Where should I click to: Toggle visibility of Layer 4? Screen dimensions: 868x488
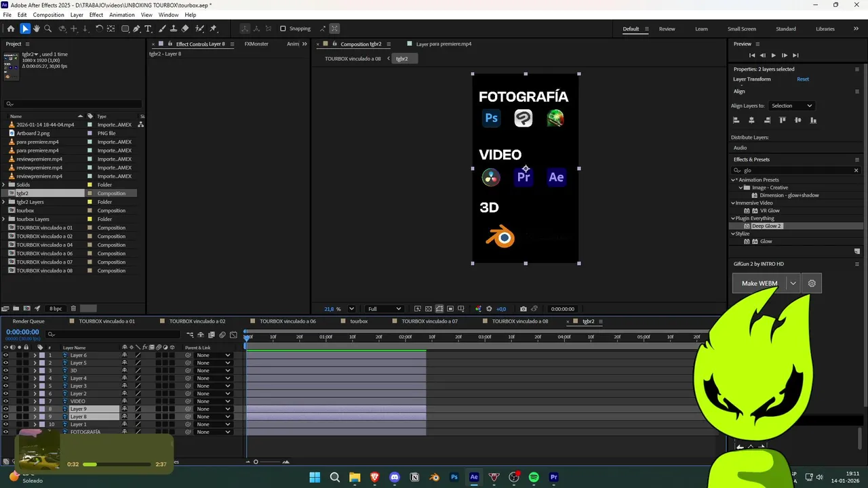coord(5,378)
